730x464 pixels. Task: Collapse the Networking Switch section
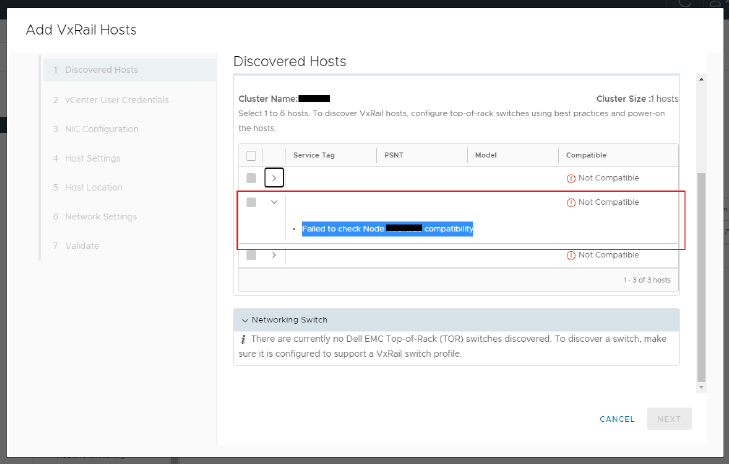[245, 320]
